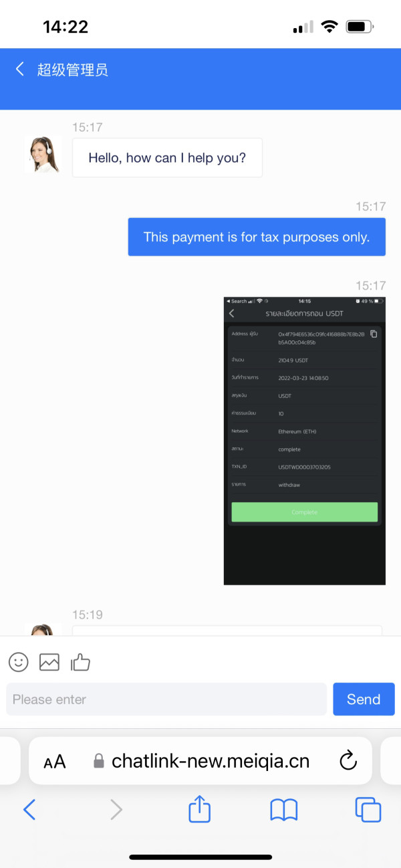
Task: Tap Safari forward arrow
Action: (116, 810)
